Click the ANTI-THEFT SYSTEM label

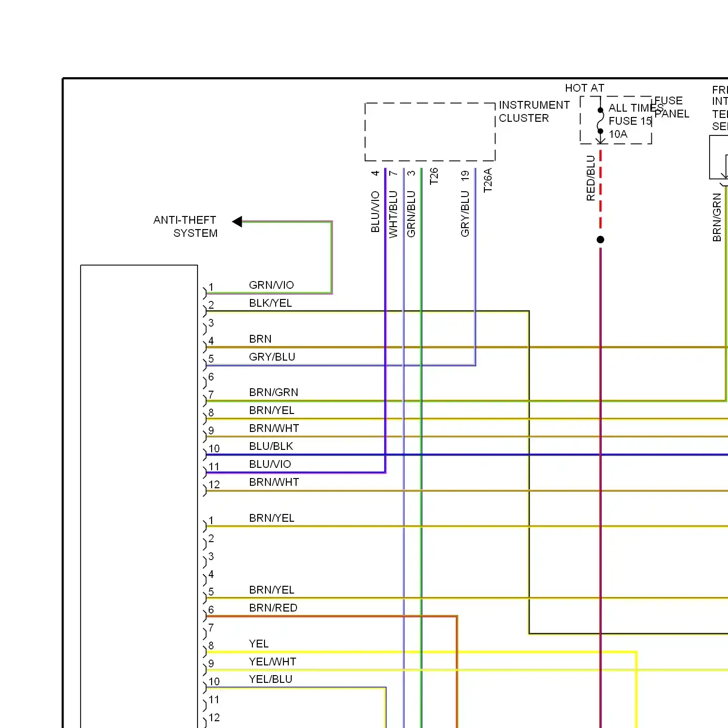pos(185,227)
